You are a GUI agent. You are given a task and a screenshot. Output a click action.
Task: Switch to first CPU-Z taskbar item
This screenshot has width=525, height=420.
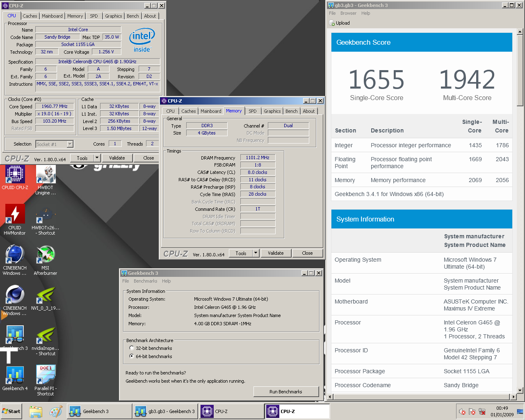[x=231, y=411]
